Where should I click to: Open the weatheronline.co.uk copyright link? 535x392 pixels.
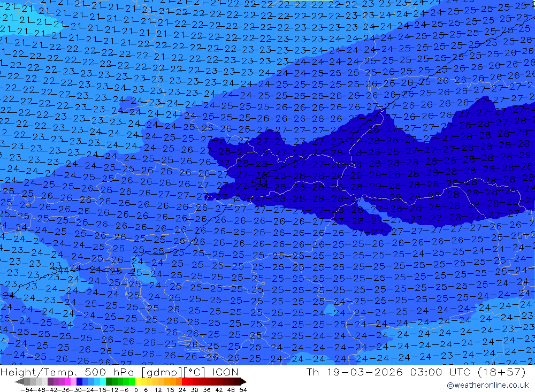[x=487, y=385]
